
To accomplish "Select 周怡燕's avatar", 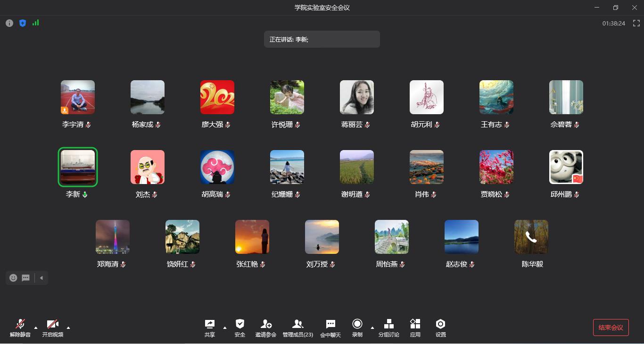I will coord(392,237).
